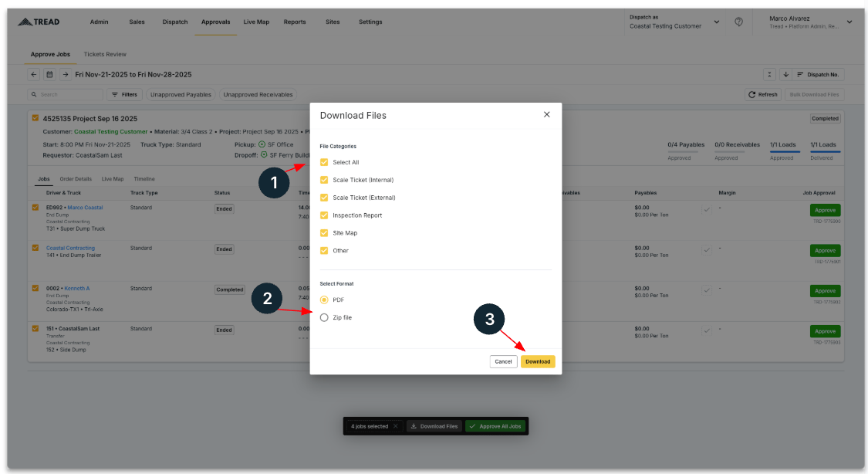The width and height of the screenshot is (868, 474).
Task: Toggle sort direction down arrow
Action: point(785,74)
